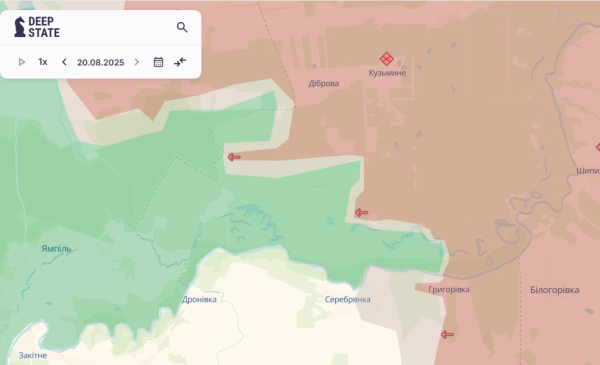Click the red diamond marker near Кузьмине
The width and height of the screenshot is (600, 365).
pyautogui.click(x=386, y=59)
